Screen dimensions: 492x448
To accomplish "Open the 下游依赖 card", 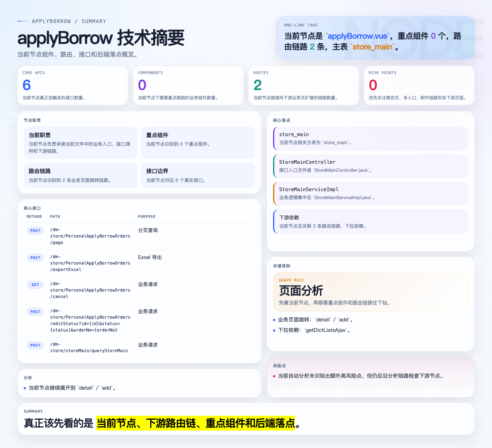I will point(371,222).
